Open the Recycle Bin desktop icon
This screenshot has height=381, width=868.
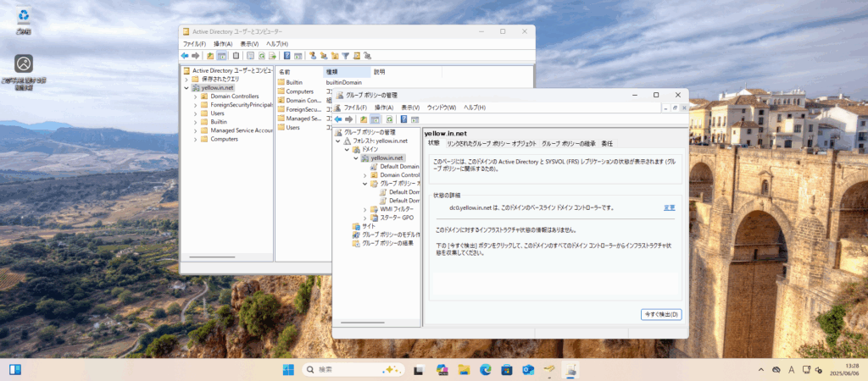[x=23, y=20]
